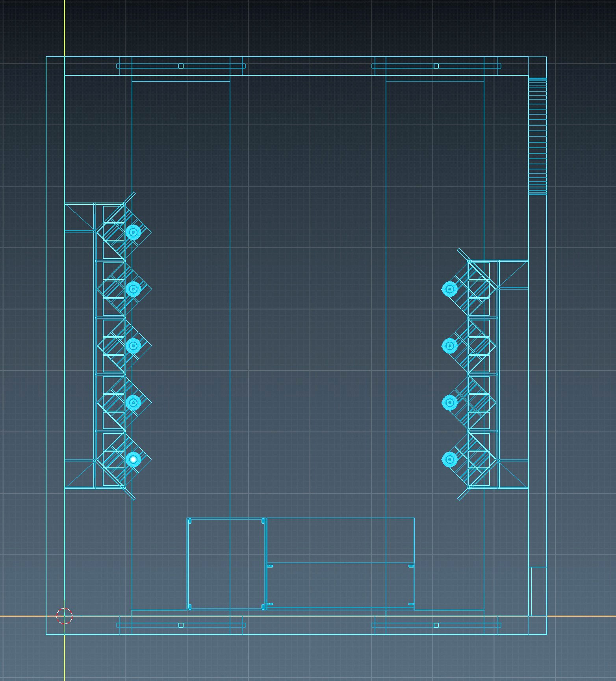Viewport: 616px width, 681px height.
Task: Pick the middle circular symbol in left column
Action: 133,346
